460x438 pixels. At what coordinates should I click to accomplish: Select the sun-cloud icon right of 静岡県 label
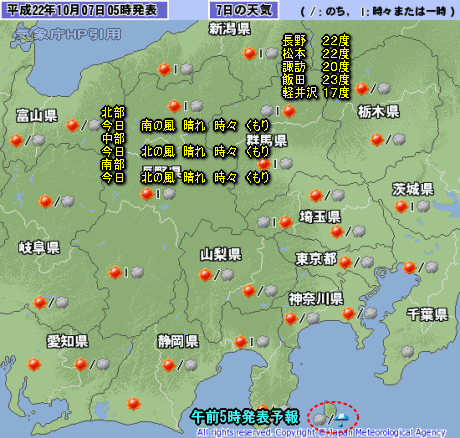coord(251,342)
